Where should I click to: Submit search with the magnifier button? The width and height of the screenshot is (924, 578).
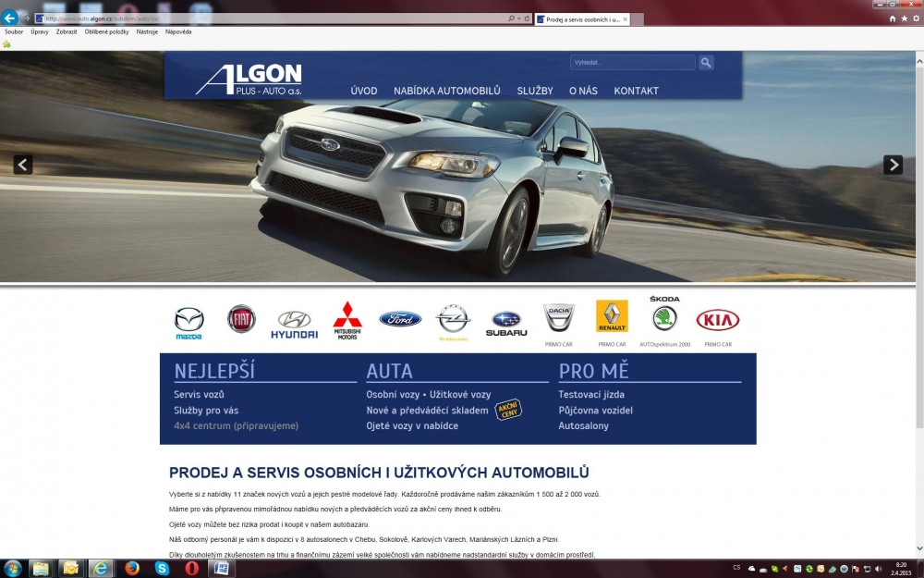706,63
